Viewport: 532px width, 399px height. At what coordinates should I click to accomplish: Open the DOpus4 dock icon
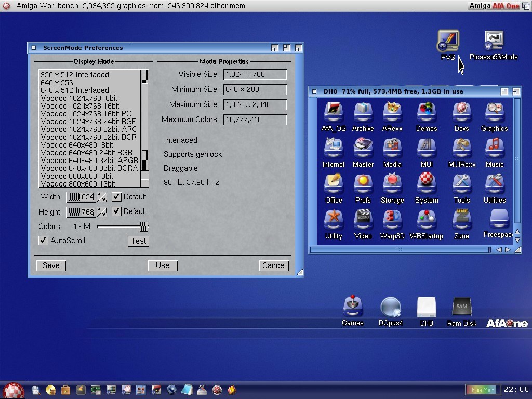coord(391,308)
